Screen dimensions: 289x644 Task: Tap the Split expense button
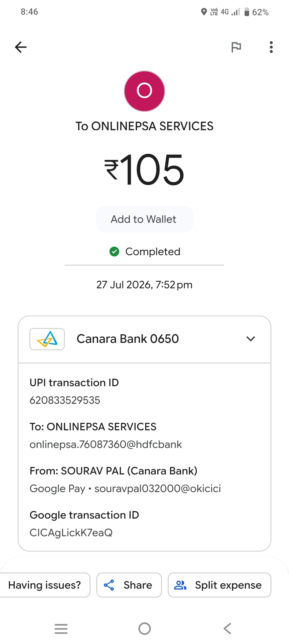[219, 585]
